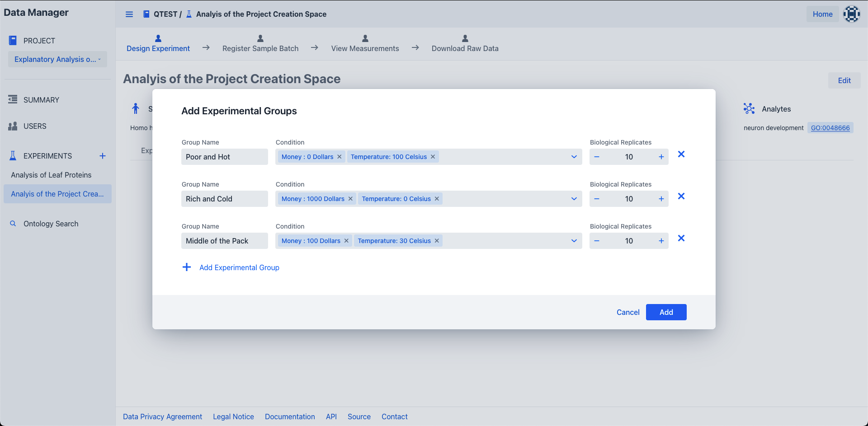868x426 pixels.
Task: Open the Explanatory Analysis project selector
Action: pyautogui.click(x=57, y=59)
